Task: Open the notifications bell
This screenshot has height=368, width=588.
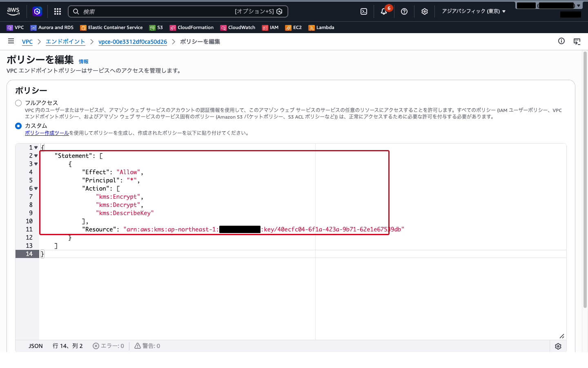Action: tap(384, 11)
